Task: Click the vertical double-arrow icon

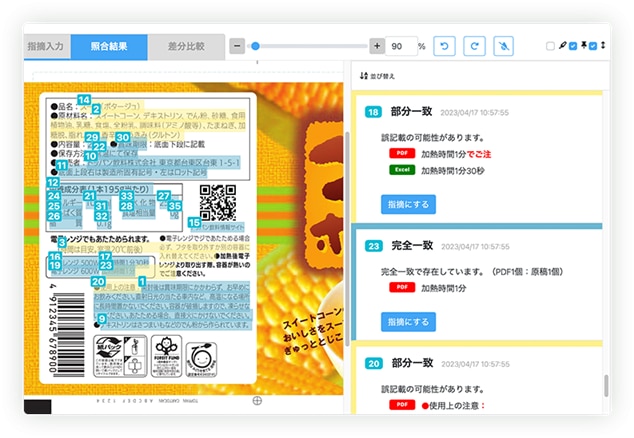Action: (x=603, y=45)
